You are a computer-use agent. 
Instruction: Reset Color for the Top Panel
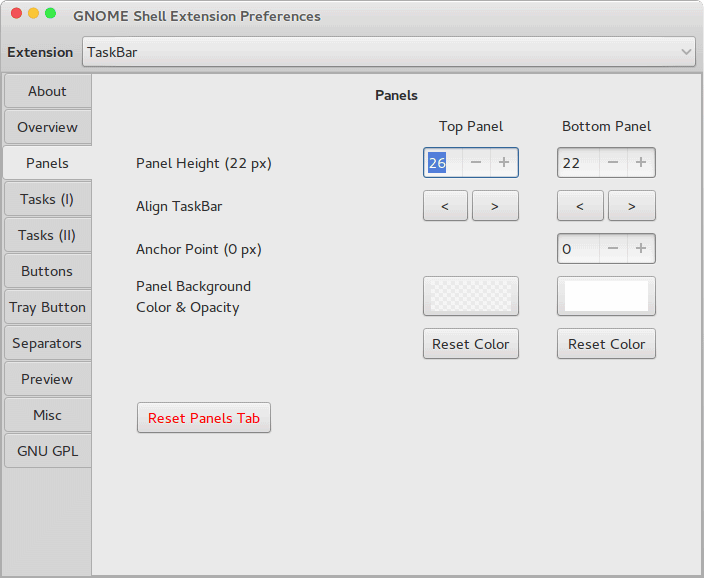pos(471,344)
